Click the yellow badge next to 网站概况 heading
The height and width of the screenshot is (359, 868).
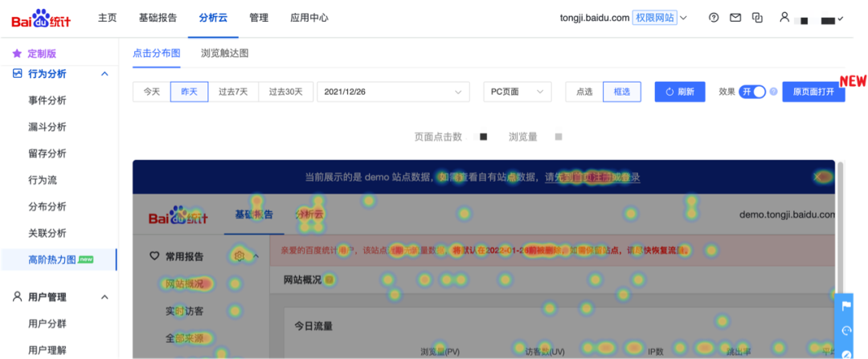[329, 280]
